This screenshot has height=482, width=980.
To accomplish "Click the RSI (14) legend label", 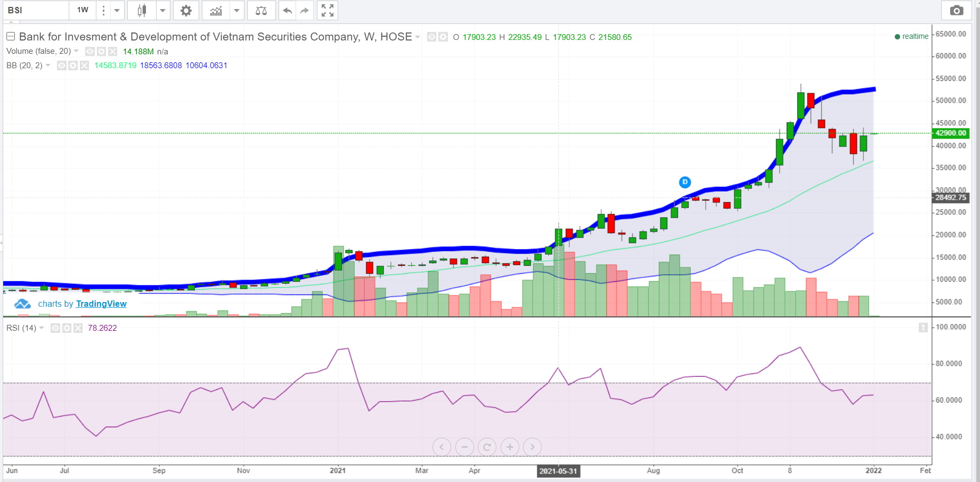I will point(21,328).
